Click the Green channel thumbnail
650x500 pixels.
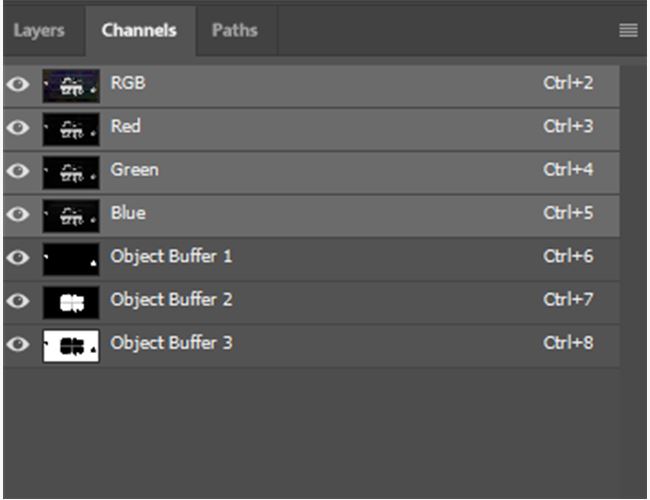[71, 172]
